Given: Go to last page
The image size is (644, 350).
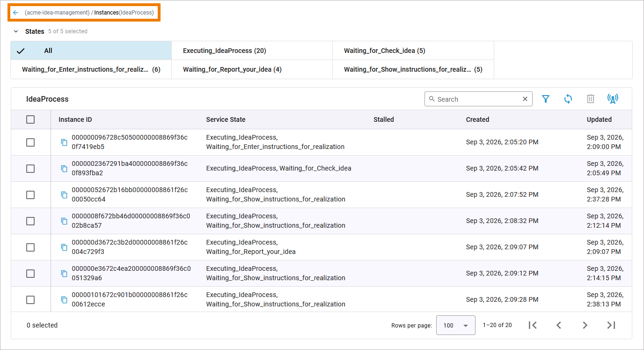Looking at the screenshot, I should click(611, 325).
